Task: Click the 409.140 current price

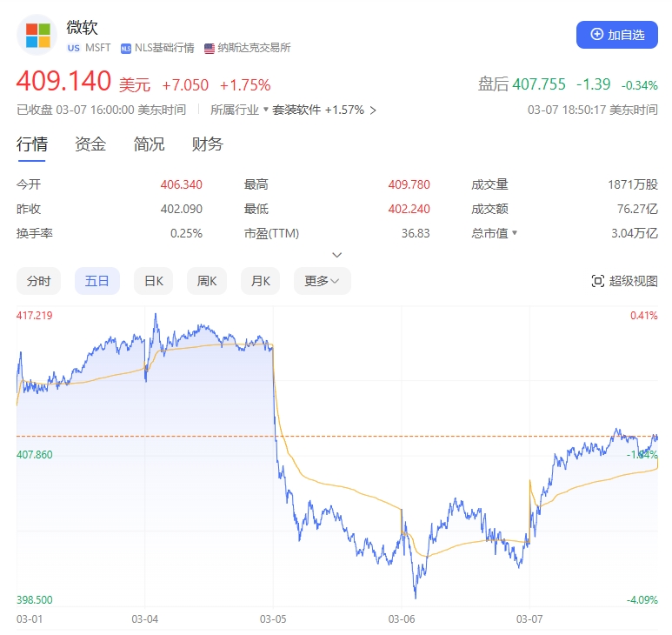Action: tap(63, 81)
